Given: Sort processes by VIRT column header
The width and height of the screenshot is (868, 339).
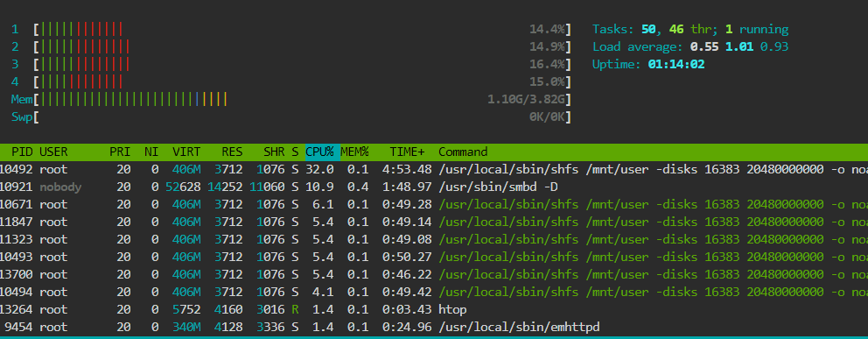Looking at the screenshot, I should (186, 152).
